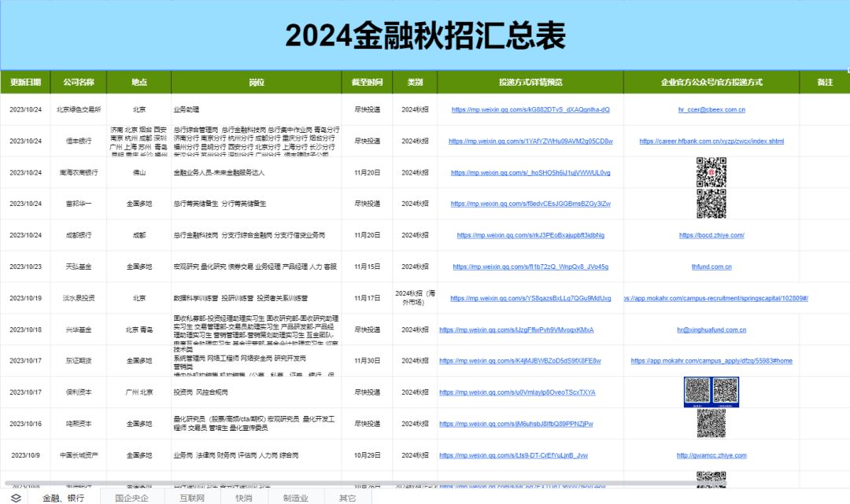Open the 恒丰银行 weixin posting link

tap(530, 141)
